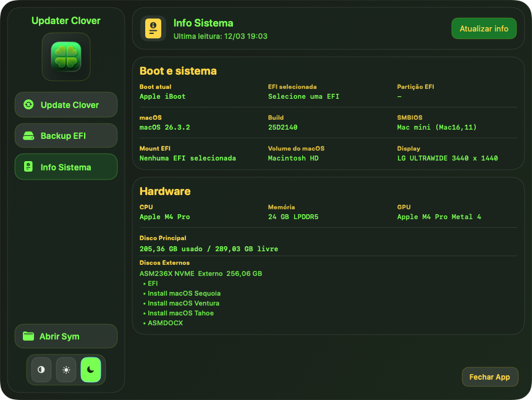This screenshot has height=400, width=532.
Task: Click the Fechar App button
Action: 490,377
